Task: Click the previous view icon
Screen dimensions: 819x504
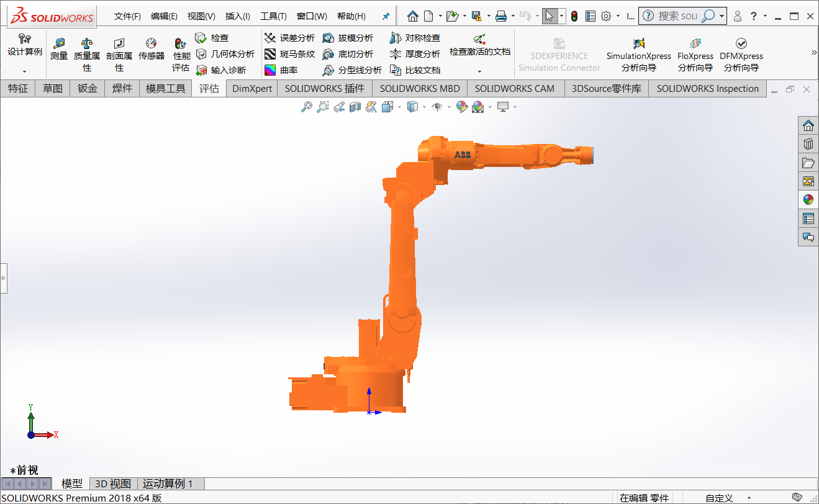Action: tap(338, 107)
